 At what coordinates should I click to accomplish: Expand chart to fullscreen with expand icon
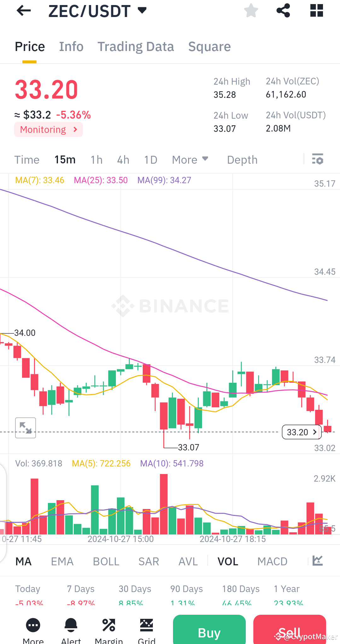(x=25, y=428)
